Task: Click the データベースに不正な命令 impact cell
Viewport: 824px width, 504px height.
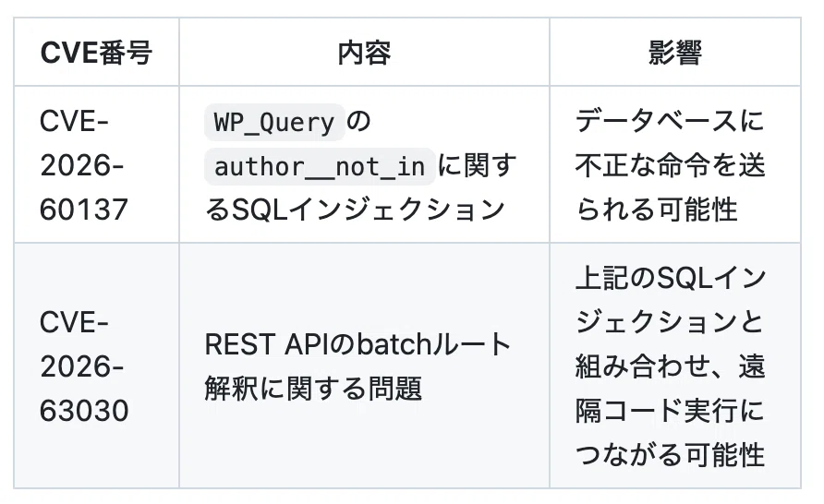Action: point(670,165)
